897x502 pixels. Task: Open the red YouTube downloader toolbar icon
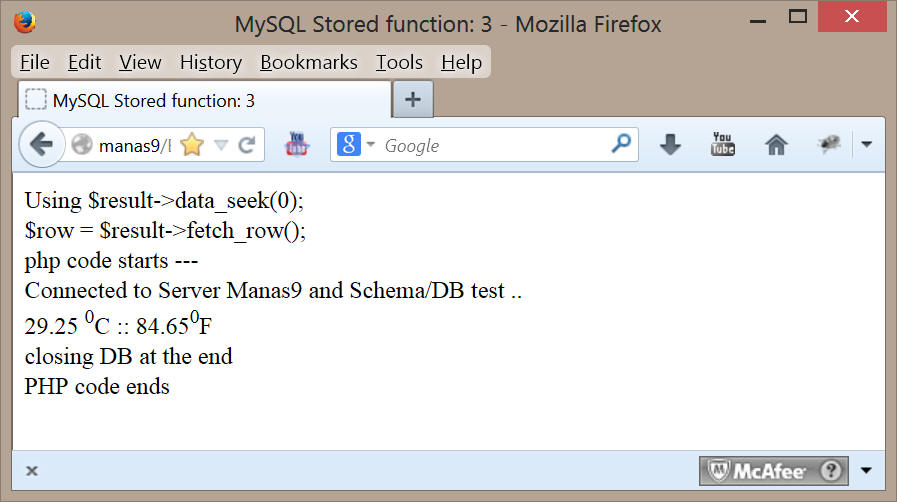point(296,144)
